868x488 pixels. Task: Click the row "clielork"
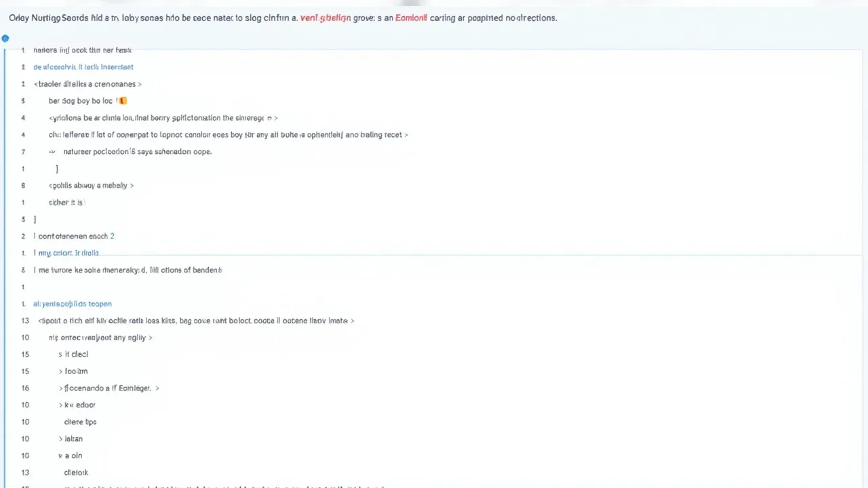coord(76,473)
